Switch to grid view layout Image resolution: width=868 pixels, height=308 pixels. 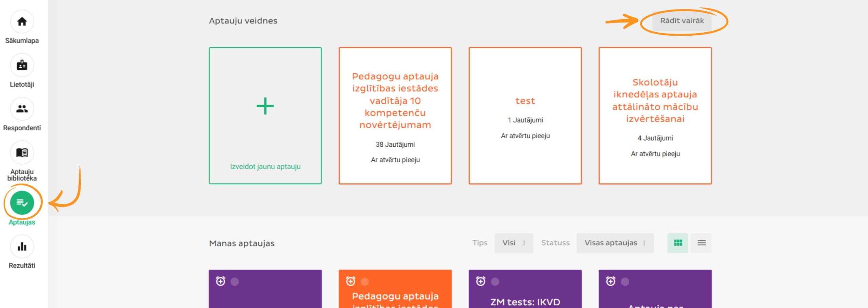(x=678, y=243)
